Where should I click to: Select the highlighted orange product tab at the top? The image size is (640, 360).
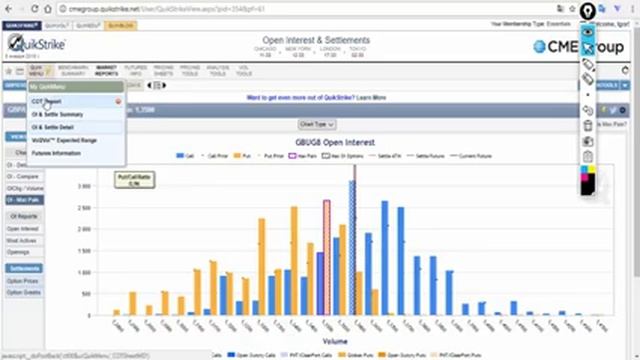[x=120, y=25]
